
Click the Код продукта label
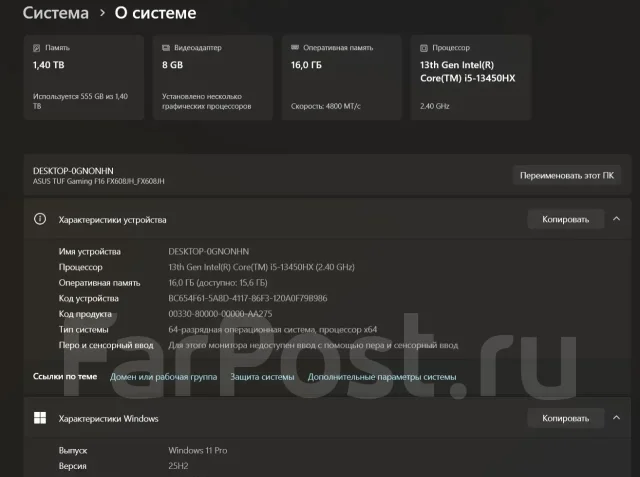coord(85,313)
